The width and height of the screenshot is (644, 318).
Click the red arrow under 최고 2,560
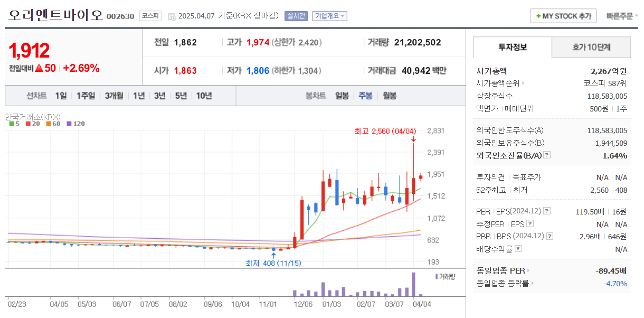coord(413,139)
